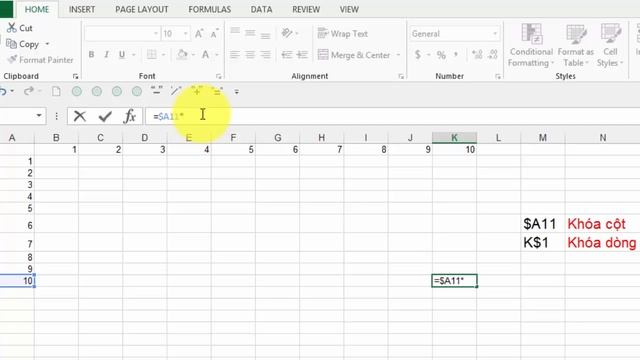Switch to the INSERT tab

coord(82,9)
